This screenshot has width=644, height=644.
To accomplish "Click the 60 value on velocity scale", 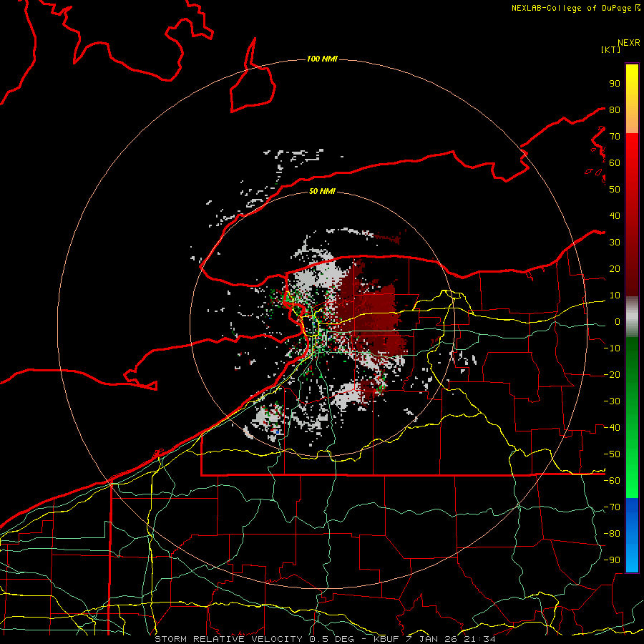I will (615, 163).
